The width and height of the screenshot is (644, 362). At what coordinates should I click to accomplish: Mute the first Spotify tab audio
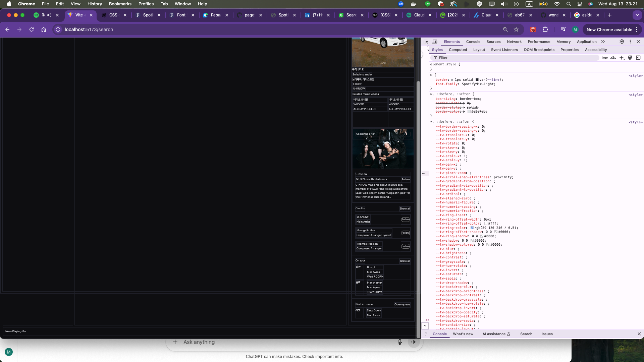[x=49, y=15]
